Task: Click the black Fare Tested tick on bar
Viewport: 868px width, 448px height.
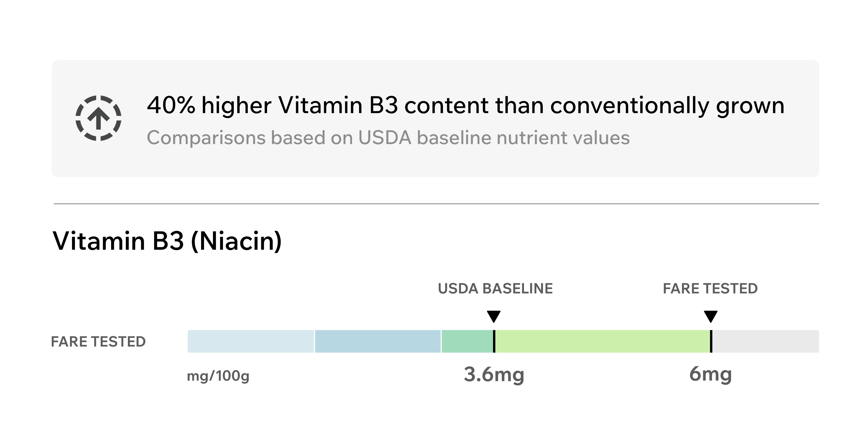Action: 711,341
